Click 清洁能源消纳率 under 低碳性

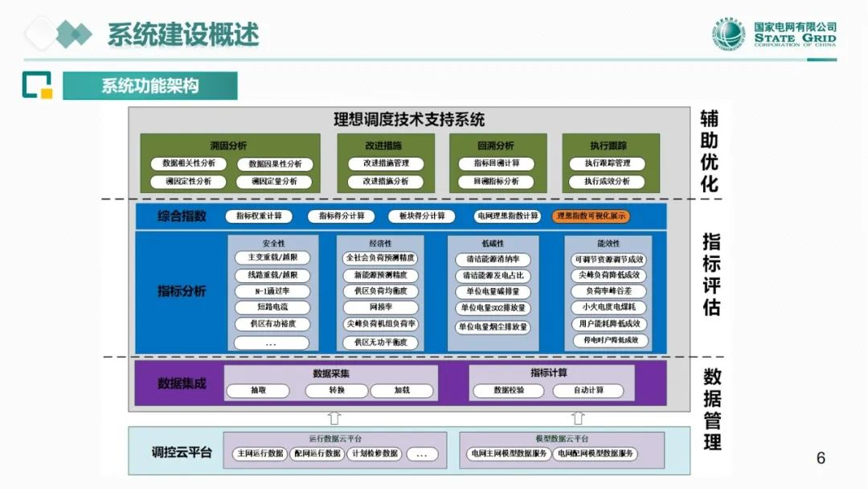point(493,260)
